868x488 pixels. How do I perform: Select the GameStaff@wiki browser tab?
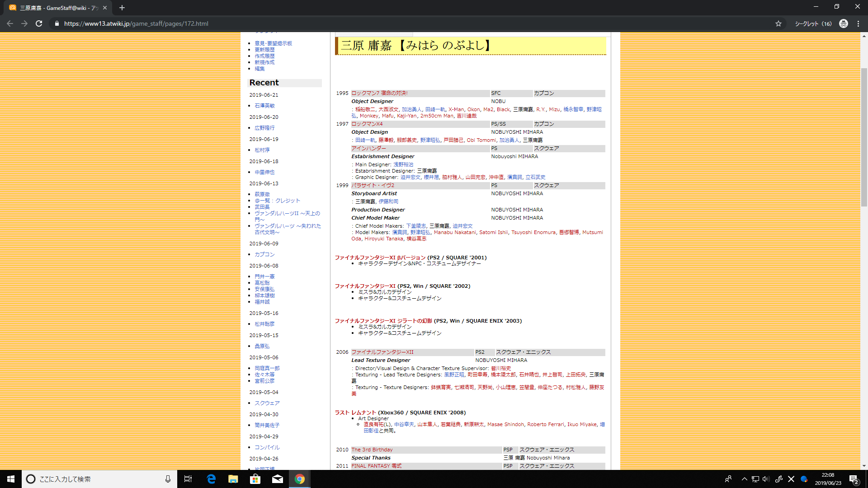59,8
